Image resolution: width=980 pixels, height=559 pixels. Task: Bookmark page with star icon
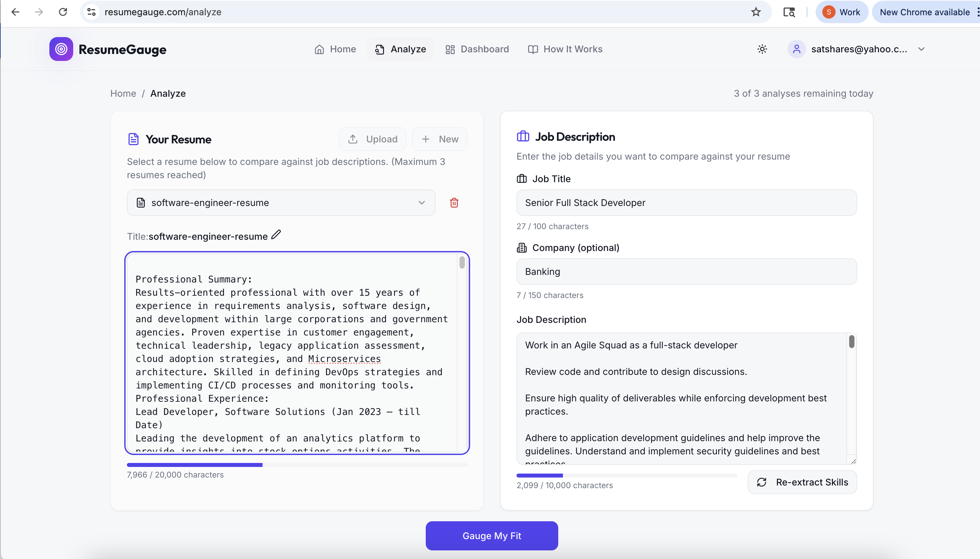(x=756, y=12)
